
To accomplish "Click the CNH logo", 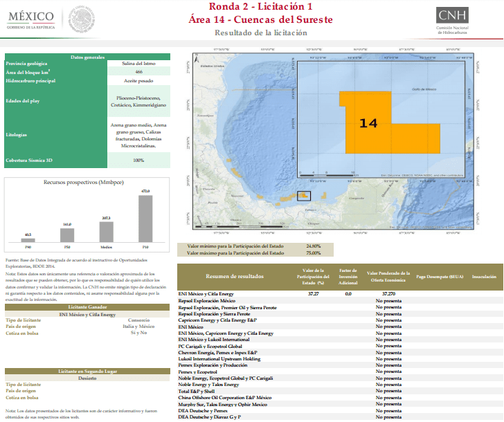I will pos(452,21).
